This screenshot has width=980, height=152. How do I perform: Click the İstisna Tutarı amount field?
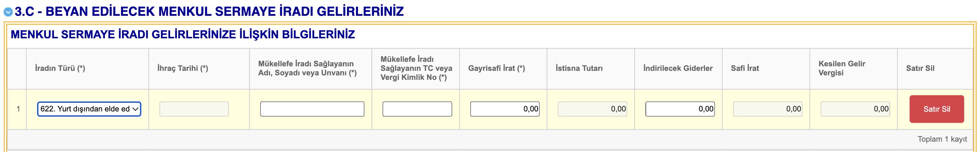point(592,109)
